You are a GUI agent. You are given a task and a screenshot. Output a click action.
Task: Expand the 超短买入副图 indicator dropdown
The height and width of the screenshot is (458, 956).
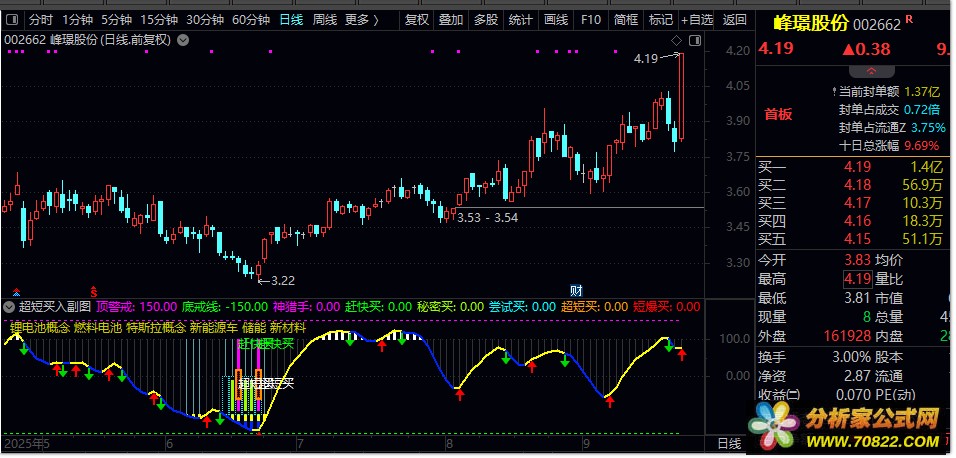click(x=10, y=307)
